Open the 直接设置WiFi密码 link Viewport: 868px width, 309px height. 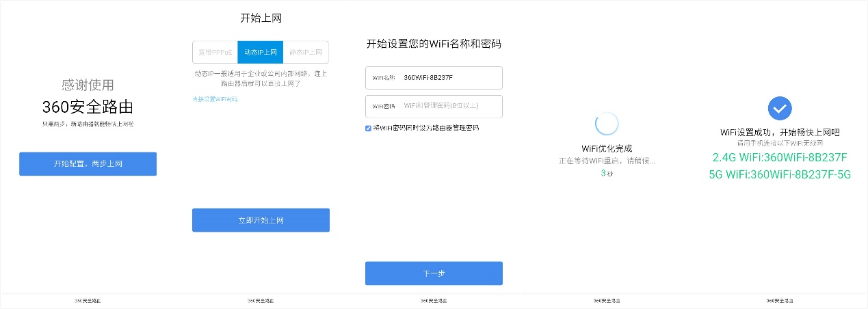coord(215,100)
